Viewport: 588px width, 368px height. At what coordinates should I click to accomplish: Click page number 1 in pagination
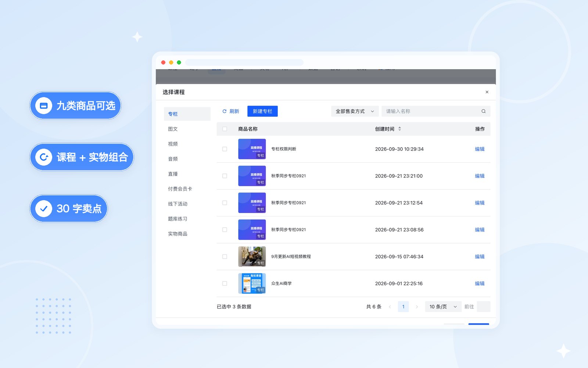(x=403, y=307)
